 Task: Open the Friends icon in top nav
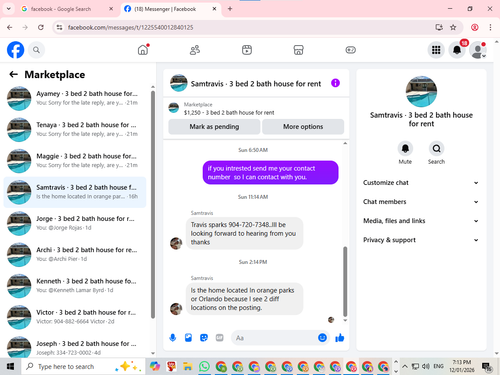click(195, 50)
